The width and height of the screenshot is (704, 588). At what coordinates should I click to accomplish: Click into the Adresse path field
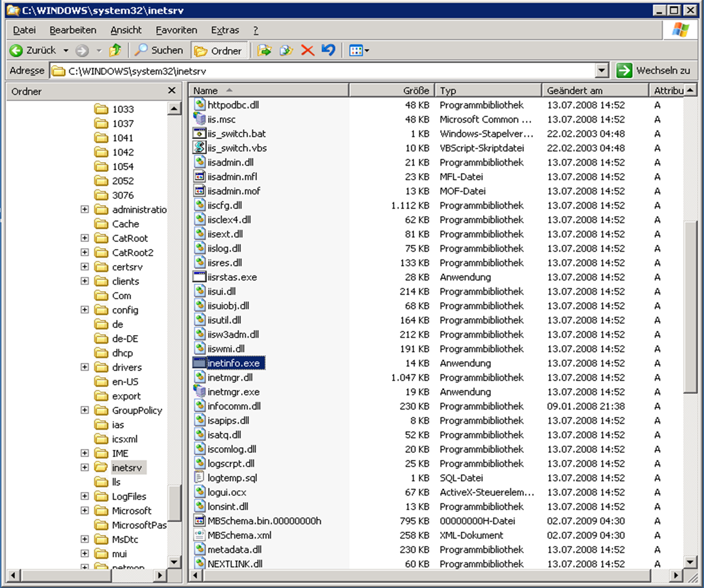coord(323,71)
